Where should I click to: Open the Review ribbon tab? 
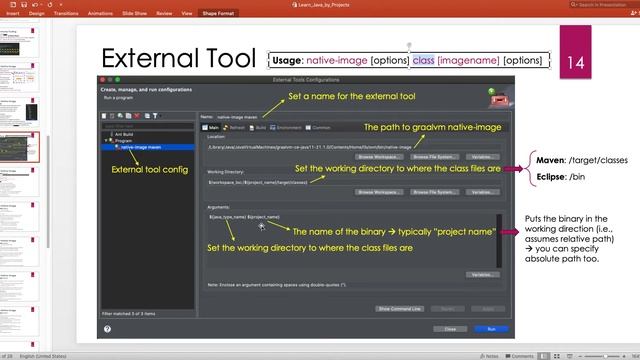(164, 13)
